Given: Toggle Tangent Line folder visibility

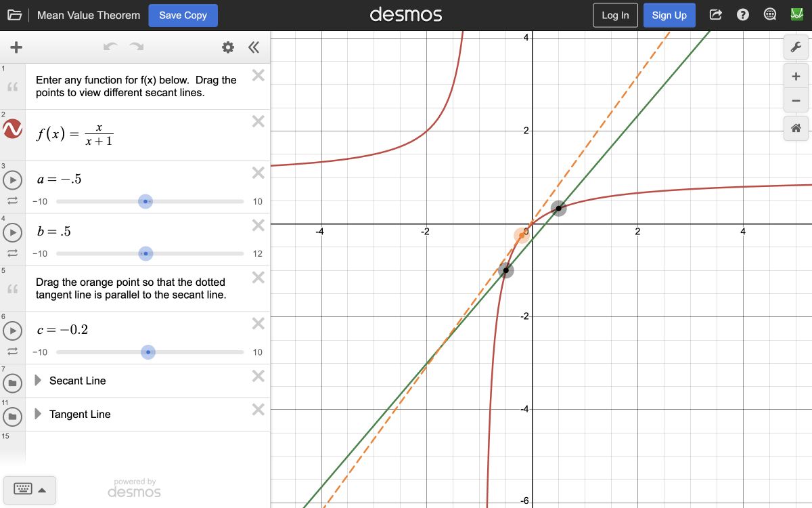Looking at the screenshot, I should click(13, 415).
